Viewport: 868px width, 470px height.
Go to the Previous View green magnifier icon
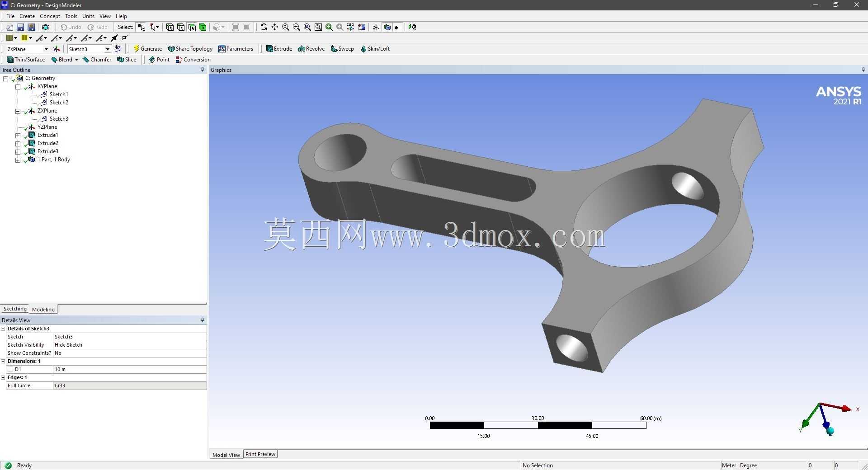click(329, 27)
